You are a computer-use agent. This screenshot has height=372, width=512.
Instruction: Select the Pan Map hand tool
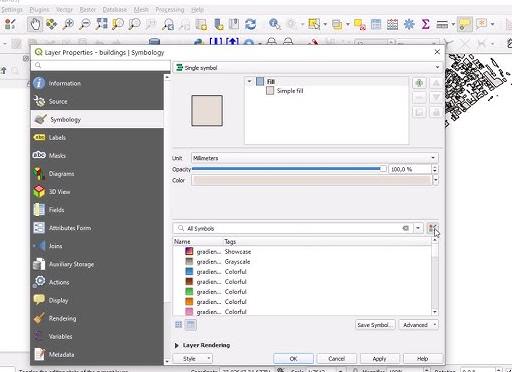coord(35,24)
